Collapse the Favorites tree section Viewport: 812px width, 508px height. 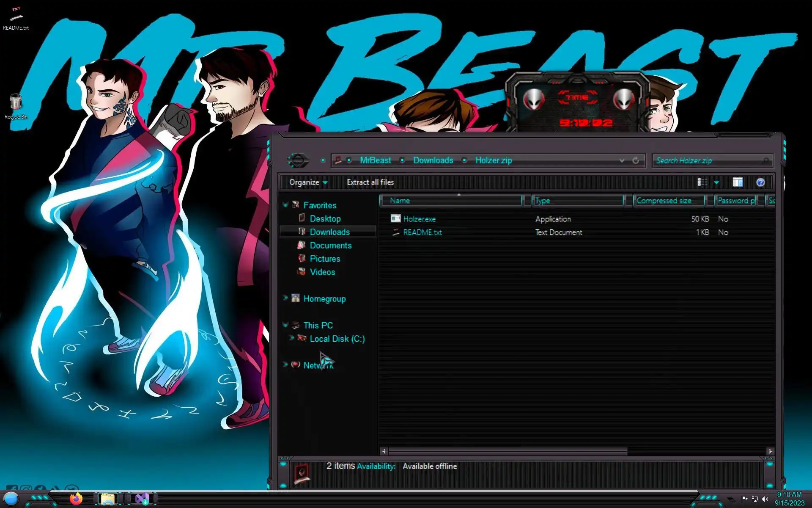click(285, 205)
